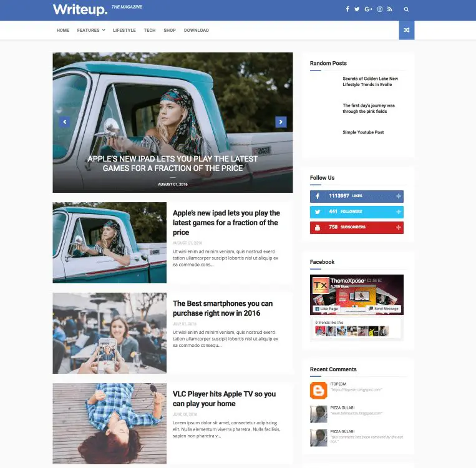This screenshot has height=468, width=476.
Task: Click the YouTube icon in Follow Us
Action: (318, 228)
